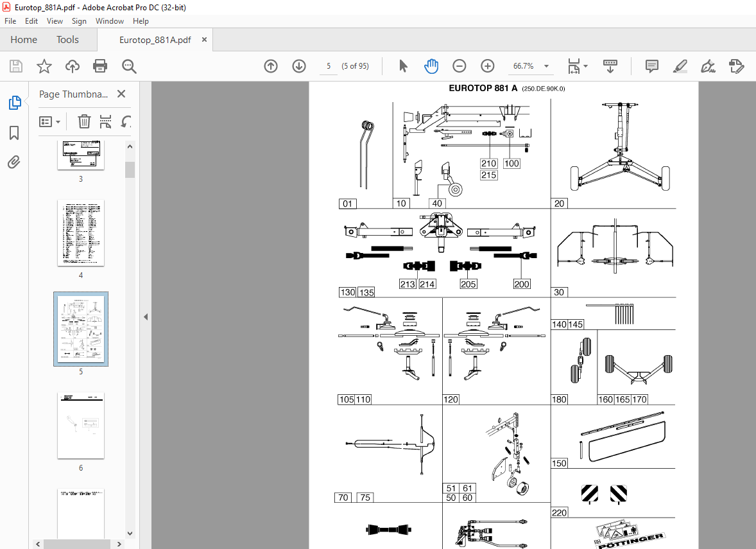Close the Page Thumbnails panel
Image resolution: width=756 pixels, height=549 pixels.
[x=121, y=94]
